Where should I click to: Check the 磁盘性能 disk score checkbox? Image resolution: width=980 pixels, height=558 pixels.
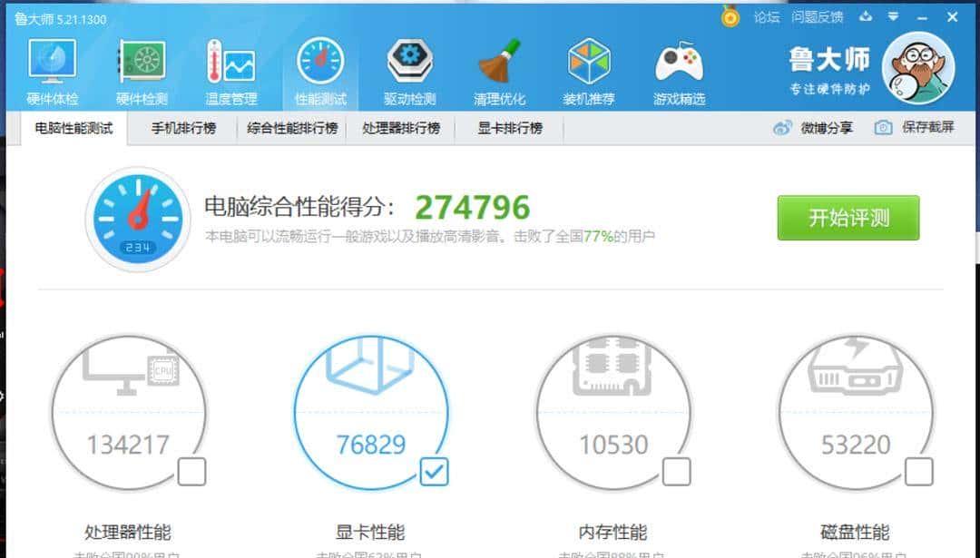coord(918,473)
